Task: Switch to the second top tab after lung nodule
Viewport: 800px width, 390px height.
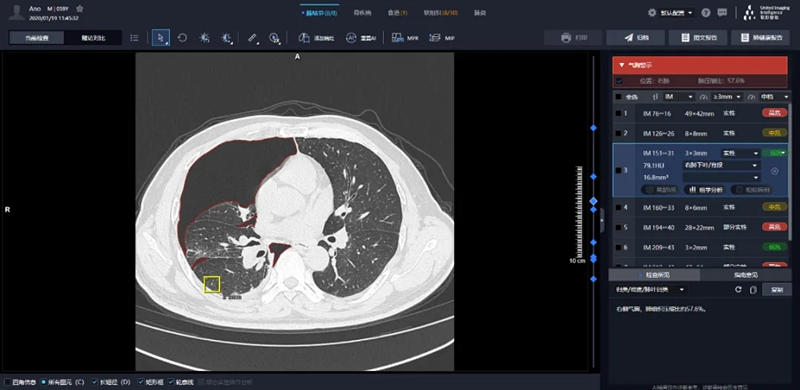Action: tap(363, 13)
